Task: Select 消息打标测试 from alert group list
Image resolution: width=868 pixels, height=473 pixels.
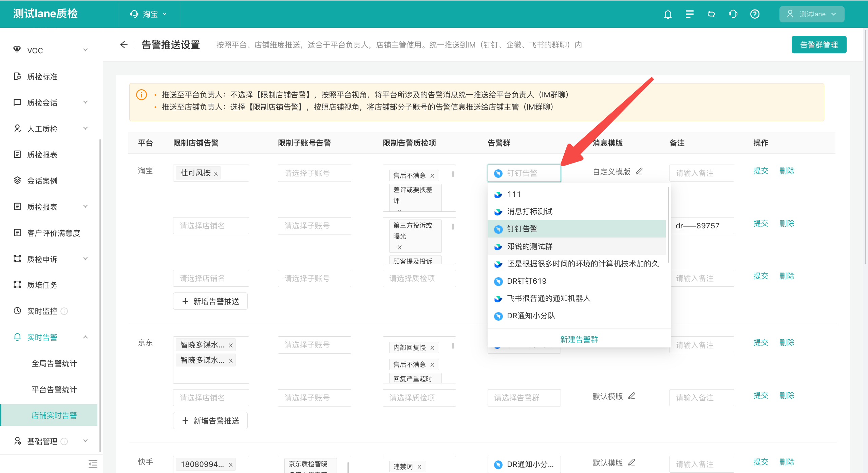Action: pyautogui.click(x=577, y=212)
